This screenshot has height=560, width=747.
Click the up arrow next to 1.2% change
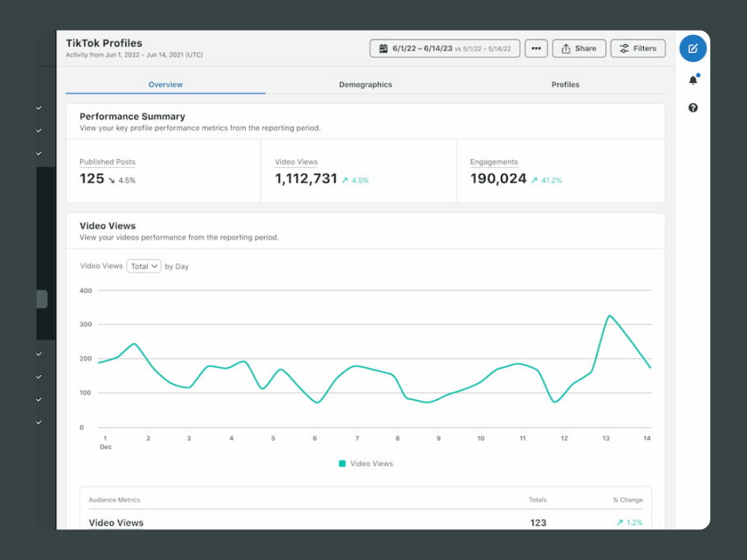coord(619,523)
